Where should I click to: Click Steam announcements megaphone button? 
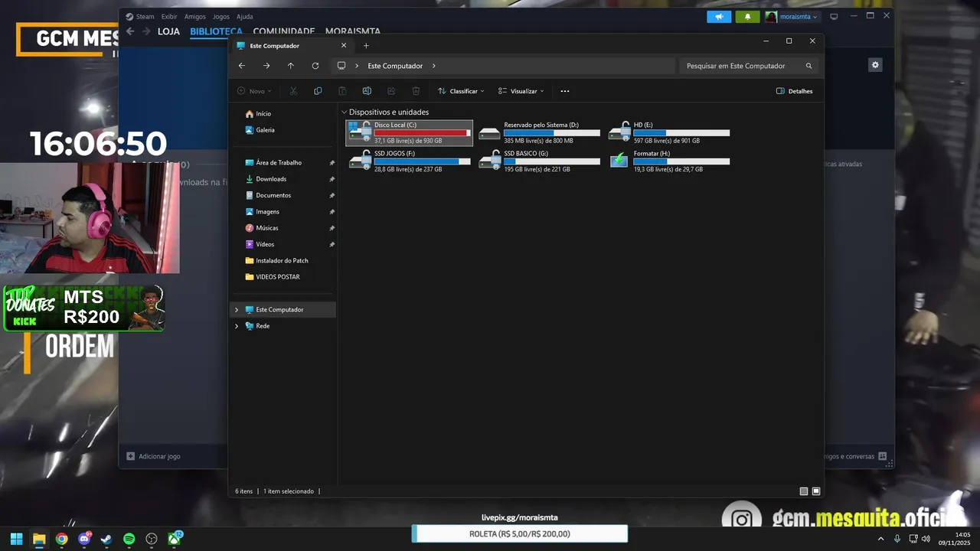pyautogui.click(x=719, y=16)
